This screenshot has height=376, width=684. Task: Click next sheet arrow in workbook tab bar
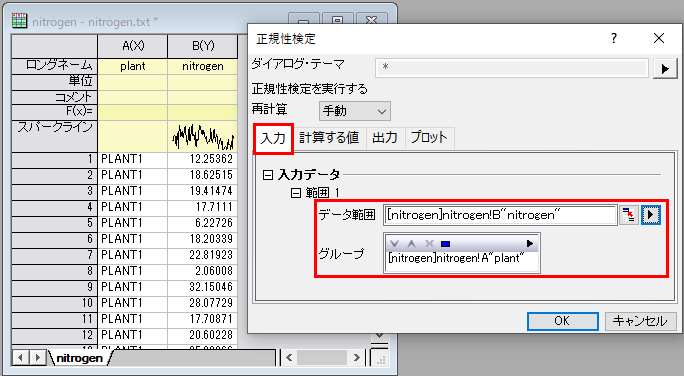pyautogui.click(x=37, y=358)
